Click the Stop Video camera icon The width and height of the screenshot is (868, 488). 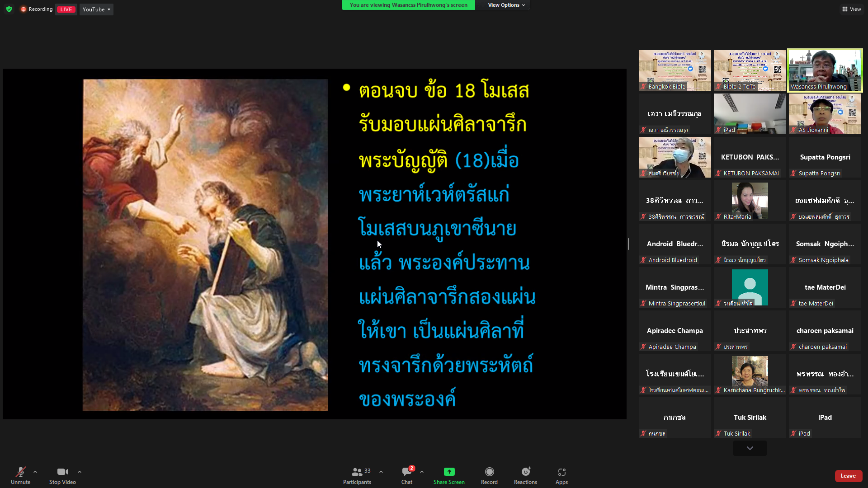(63, 472)
